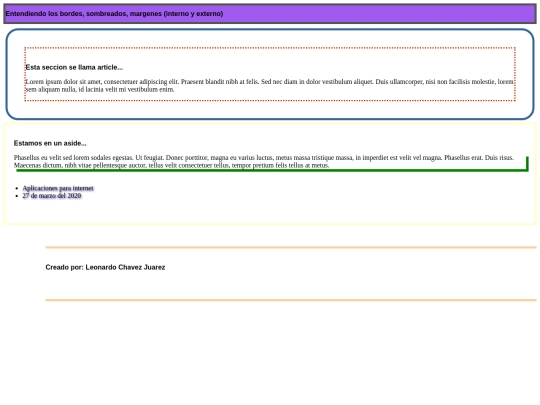Viewport: 540px width, 405px height.
Task: Select the heading 'Esta seccion se llama article...'
Action: (x=74, y=68)
